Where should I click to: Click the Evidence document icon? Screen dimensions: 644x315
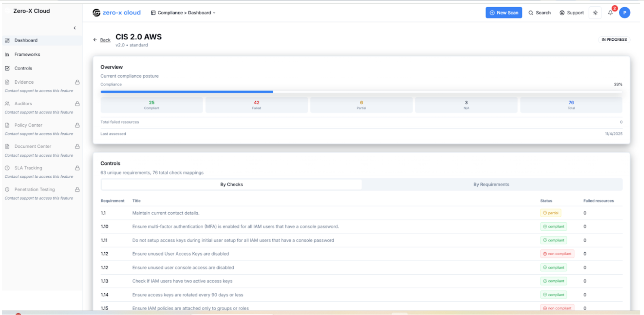tap(7, 82)
